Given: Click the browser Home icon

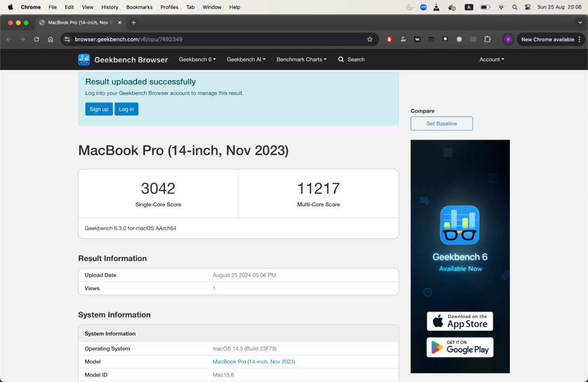Looking at the screenshot, I should 51,39.
